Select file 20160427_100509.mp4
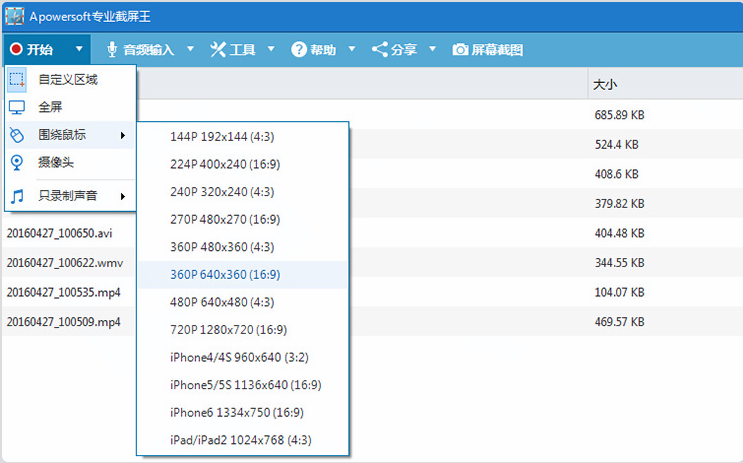 tap(63, 322)
